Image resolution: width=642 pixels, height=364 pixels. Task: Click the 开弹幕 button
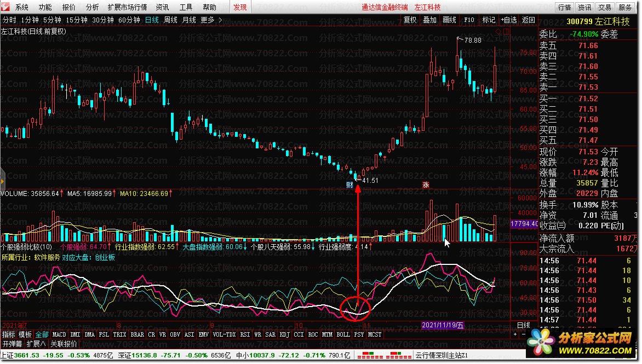pyautogui.click(x=12, y=344)
